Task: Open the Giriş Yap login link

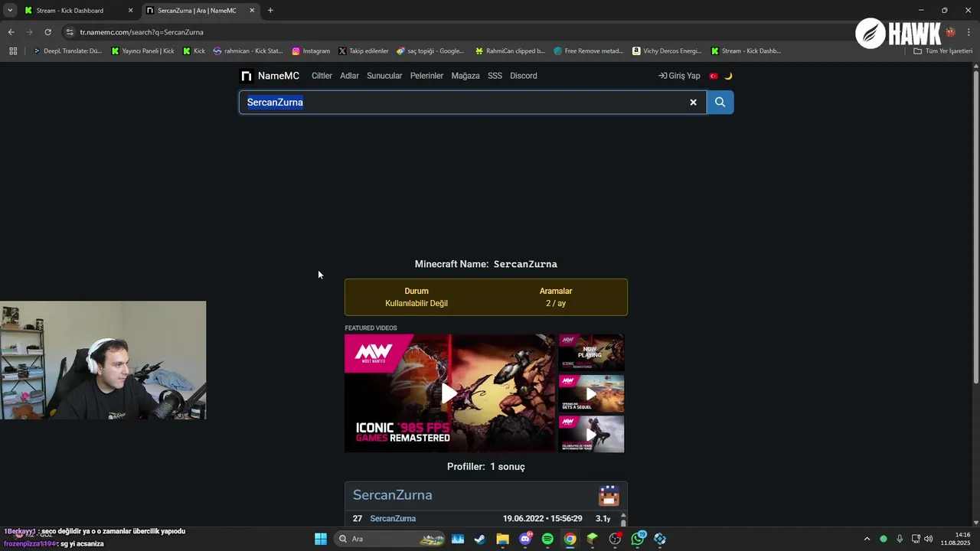Action: [679, 76]
